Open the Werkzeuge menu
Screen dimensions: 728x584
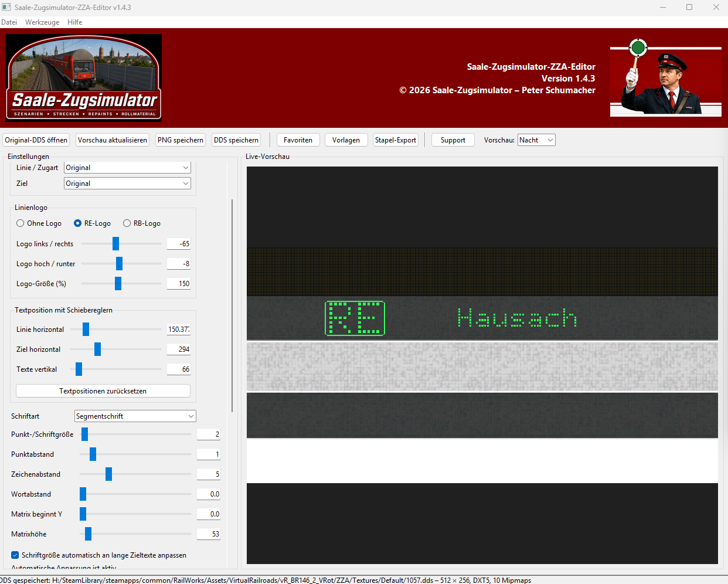(x=42, y=22)
